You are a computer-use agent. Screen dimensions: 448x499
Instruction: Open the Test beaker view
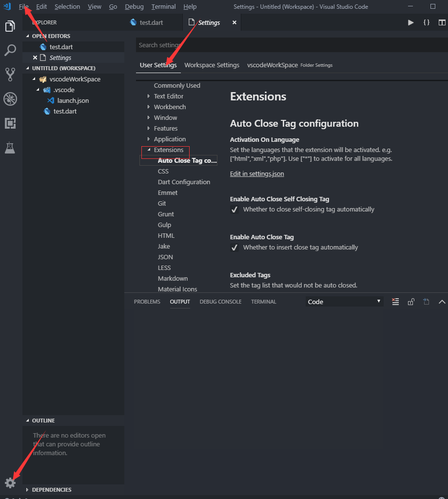click(x=10, y=148)
